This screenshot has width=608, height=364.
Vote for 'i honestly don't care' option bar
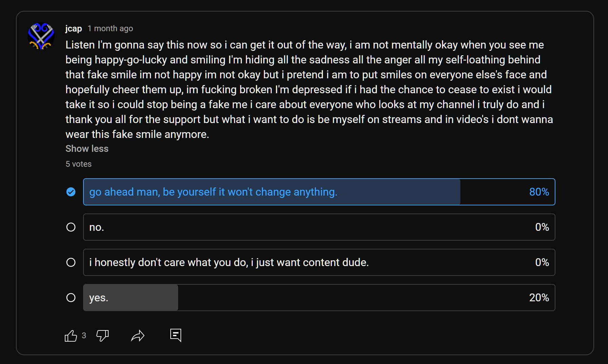click(x=319, y=262)
